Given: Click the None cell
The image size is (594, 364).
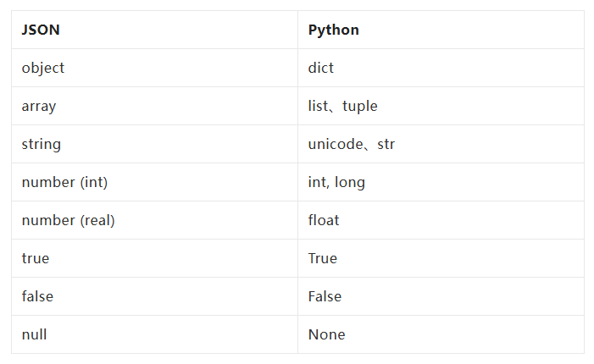Looking at the screenshot, I should coord(441,335).
